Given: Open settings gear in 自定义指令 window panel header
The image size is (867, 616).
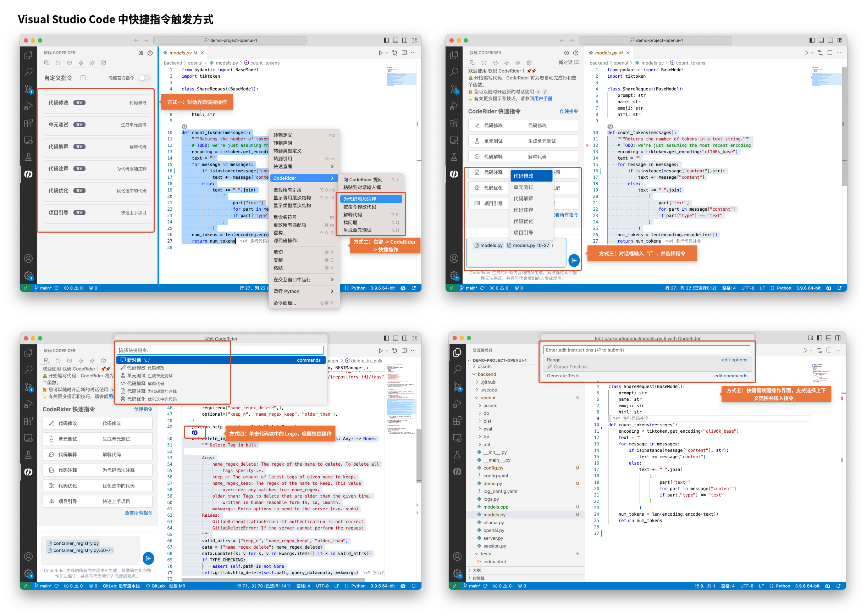Looking at the screenshot, I should click(x=141, y=53).
